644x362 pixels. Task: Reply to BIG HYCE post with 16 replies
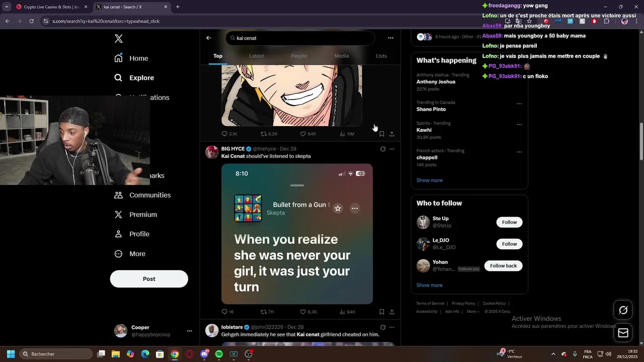(228, 312)
